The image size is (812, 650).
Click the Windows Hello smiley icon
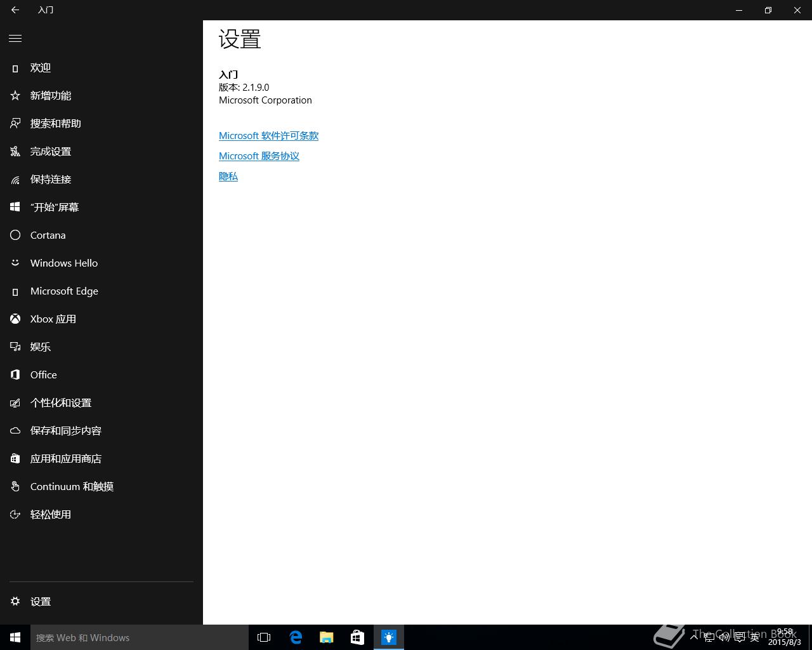click(15, 263)
